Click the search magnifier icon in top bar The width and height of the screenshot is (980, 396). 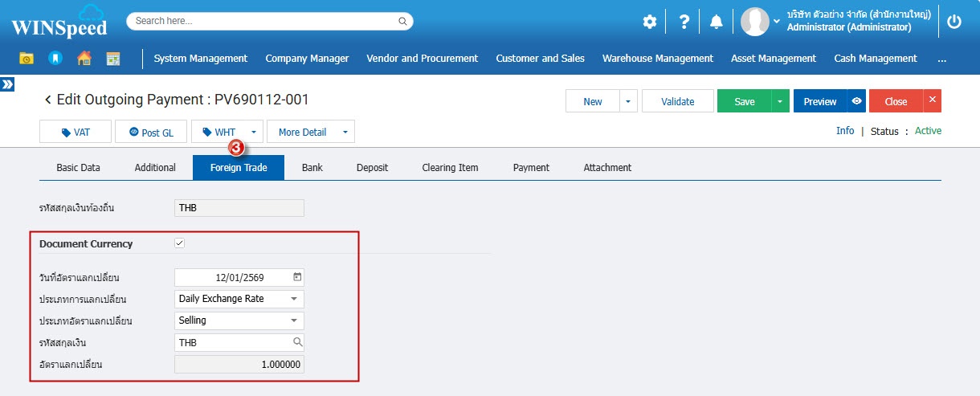403,21
